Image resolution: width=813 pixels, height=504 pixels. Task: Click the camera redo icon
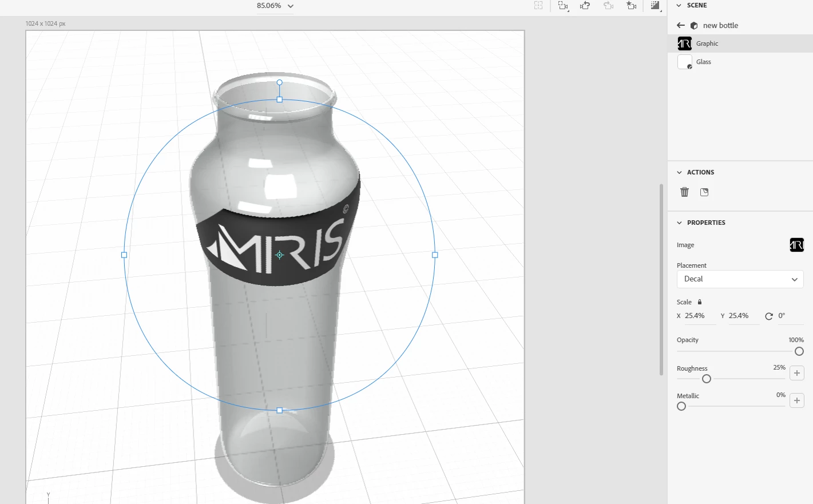tap(608, 6)
